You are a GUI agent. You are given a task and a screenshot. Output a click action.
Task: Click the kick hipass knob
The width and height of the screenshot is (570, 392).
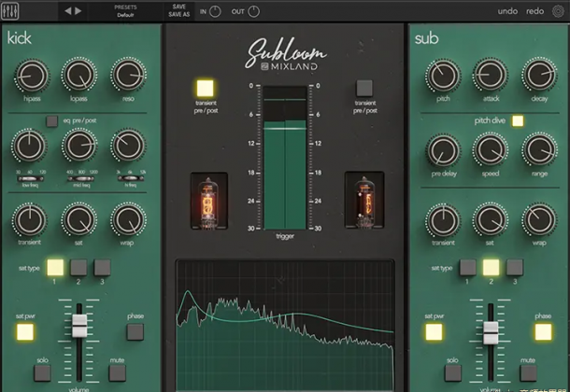(32, 76)
